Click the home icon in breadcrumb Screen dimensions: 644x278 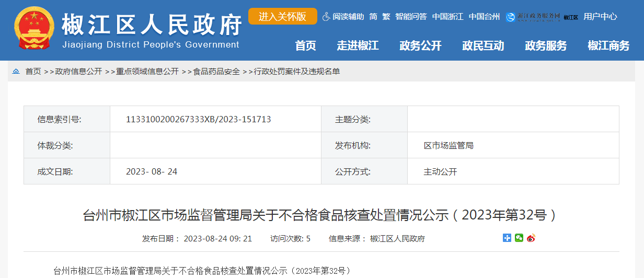pyautogui.click(x=16, y=72)
